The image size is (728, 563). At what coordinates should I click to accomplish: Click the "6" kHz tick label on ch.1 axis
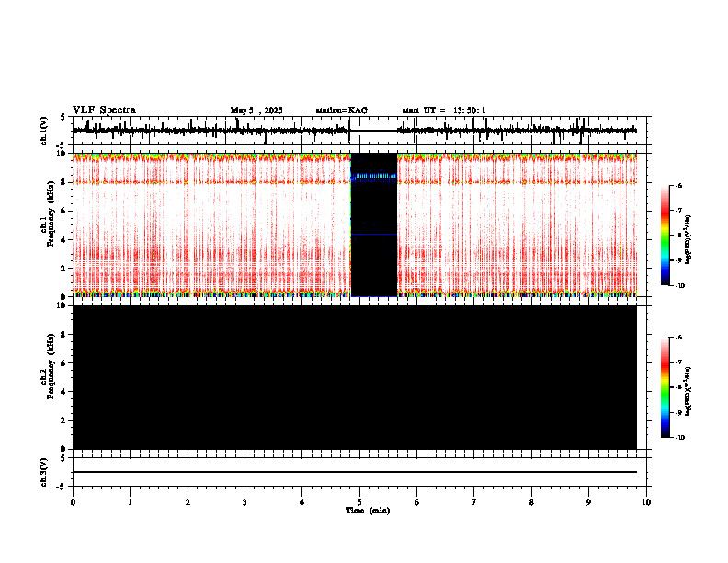click(64, 211)
